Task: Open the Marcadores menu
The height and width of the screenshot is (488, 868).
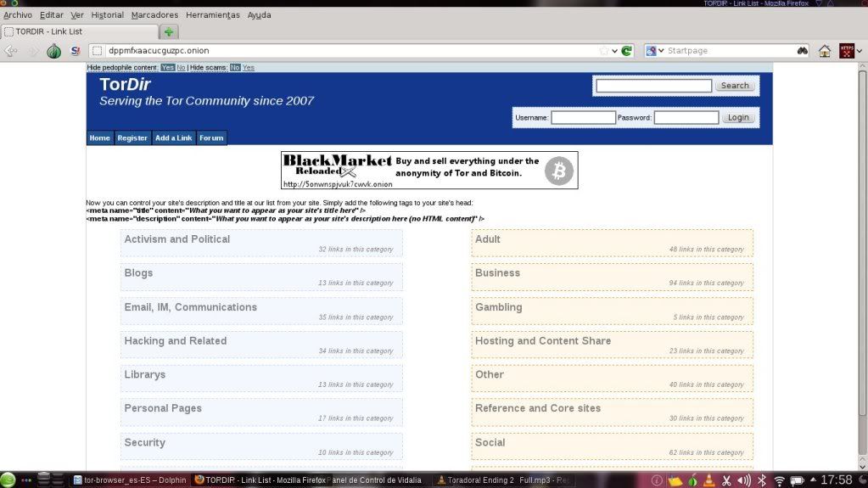Action: (x=155, y=15)
